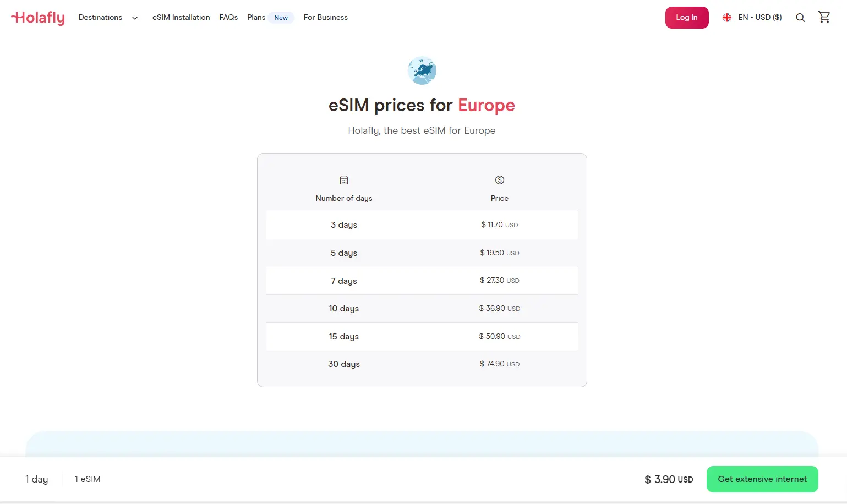Click the New badge next to Plans
Image resolution: width=847 pixels, height=504 pixels.
point(281,17)
